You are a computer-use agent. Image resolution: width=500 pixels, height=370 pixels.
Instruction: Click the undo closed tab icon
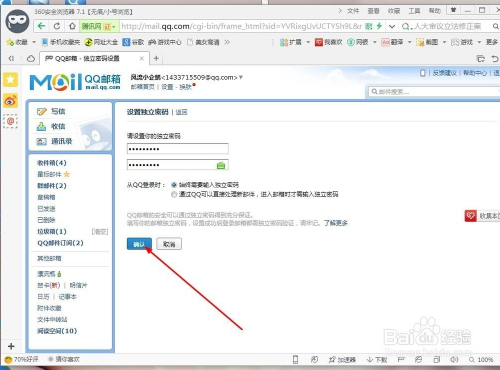click(x=495, y=59)
